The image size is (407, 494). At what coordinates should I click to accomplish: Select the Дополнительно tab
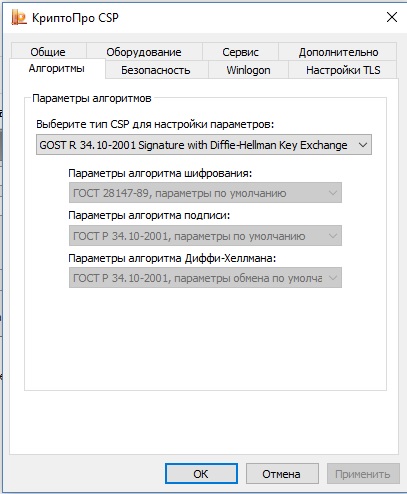(338, 52)
